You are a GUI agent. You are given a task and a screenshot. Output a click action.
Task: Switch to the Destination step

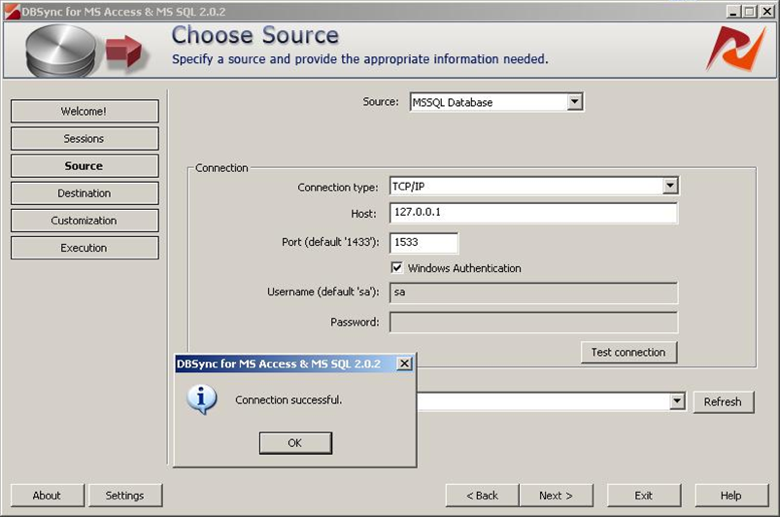85,193
